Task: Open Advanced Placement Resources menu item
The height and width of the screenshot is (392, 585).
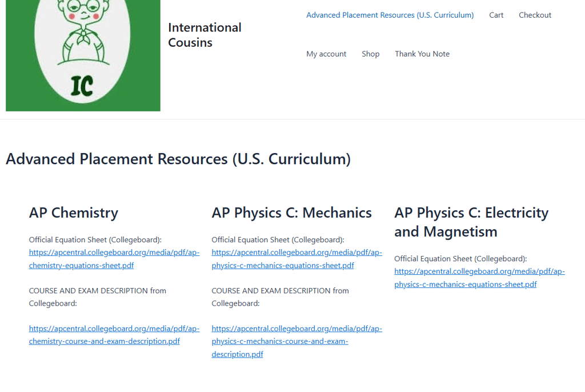Action: point(390,15)
